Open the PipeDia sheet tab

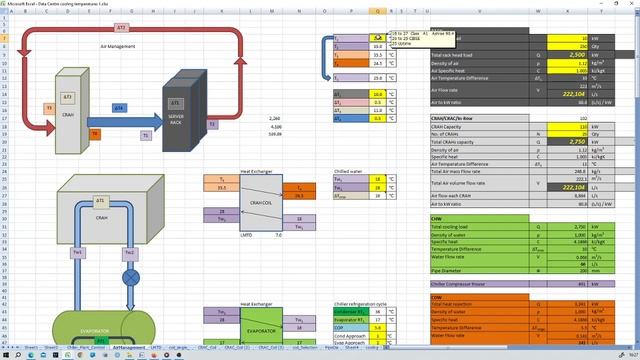pyautogui.click(x=331, y=347)
